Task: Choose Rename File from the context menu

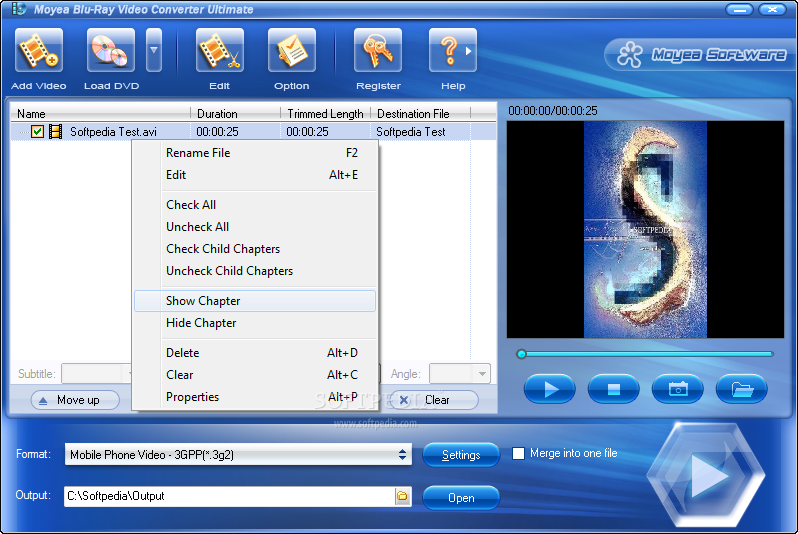Action: click(x=255, y=153)
